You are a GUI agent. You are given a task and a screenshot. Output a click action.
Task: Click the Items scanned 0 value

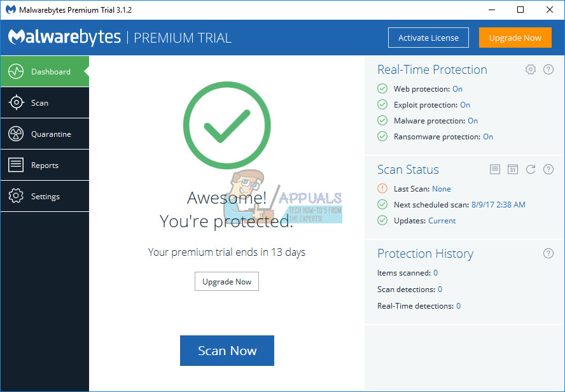pos(435,273)
